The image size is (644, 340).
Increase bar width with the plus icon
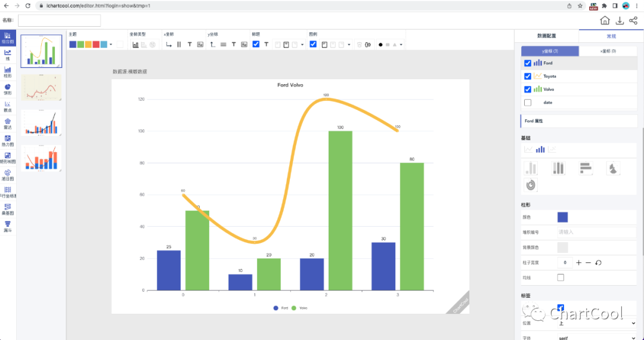point(578,263)
